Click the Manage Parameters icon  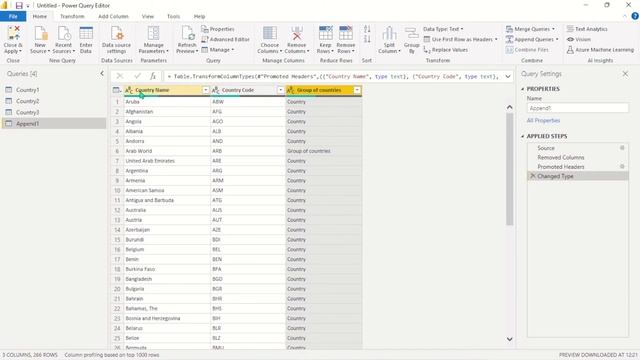[x=153, y=33]
